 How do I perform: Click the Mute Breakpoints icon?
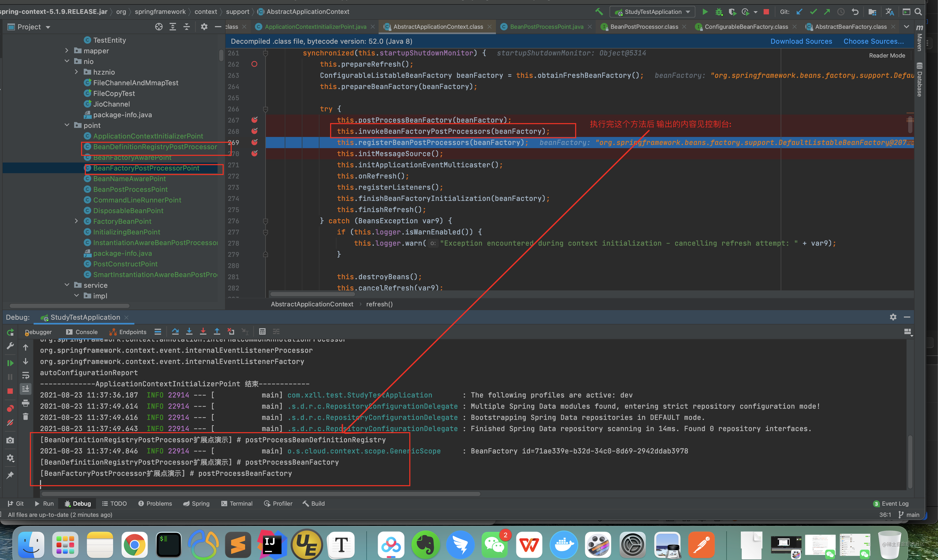pos(10,422)
